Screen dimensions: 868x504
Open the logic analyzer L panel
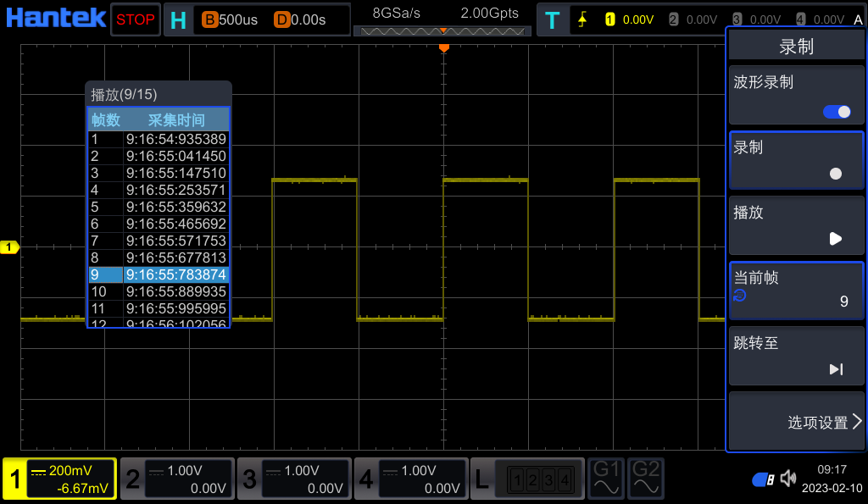tap(527, 479)
